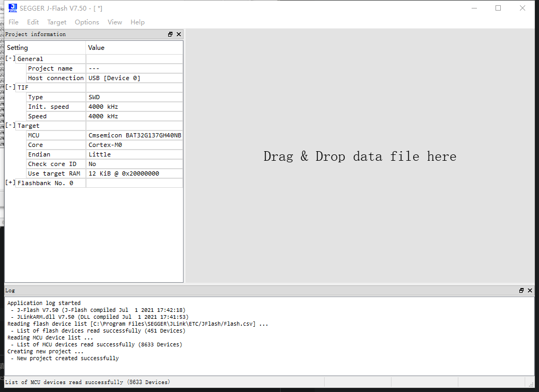Close the Log panel
Screen dimensions: 539x392
[530, 291]
